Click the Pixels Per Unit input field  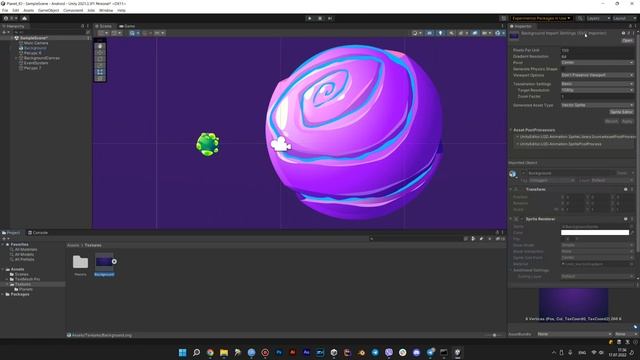point(597,50)
